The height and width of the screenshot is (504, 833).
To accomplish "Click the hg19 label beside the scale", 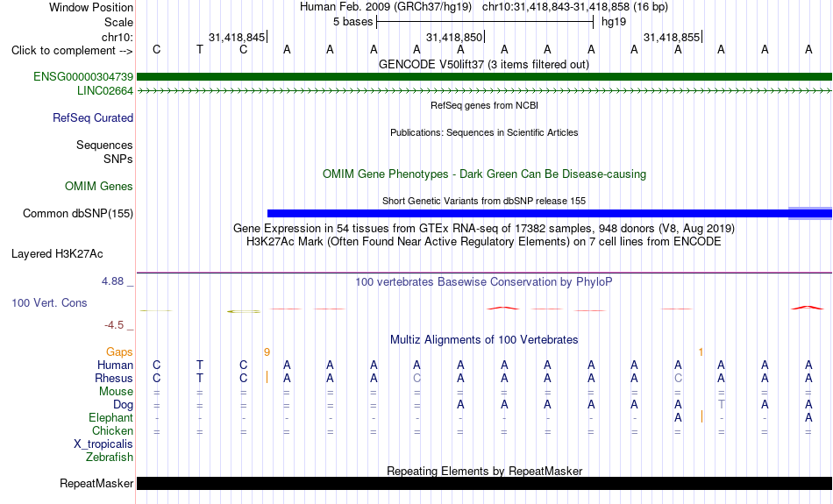I will pos(614,22).
